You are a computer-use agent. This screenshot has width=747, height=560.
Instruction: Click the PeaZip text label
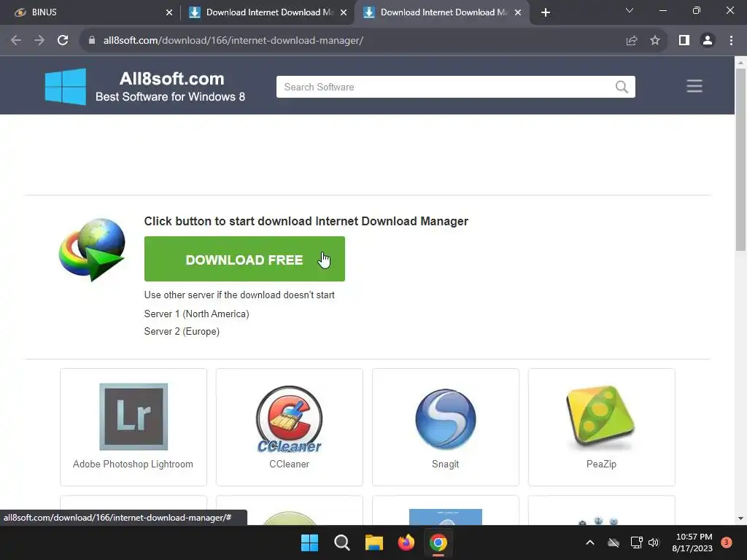[601, 464]
